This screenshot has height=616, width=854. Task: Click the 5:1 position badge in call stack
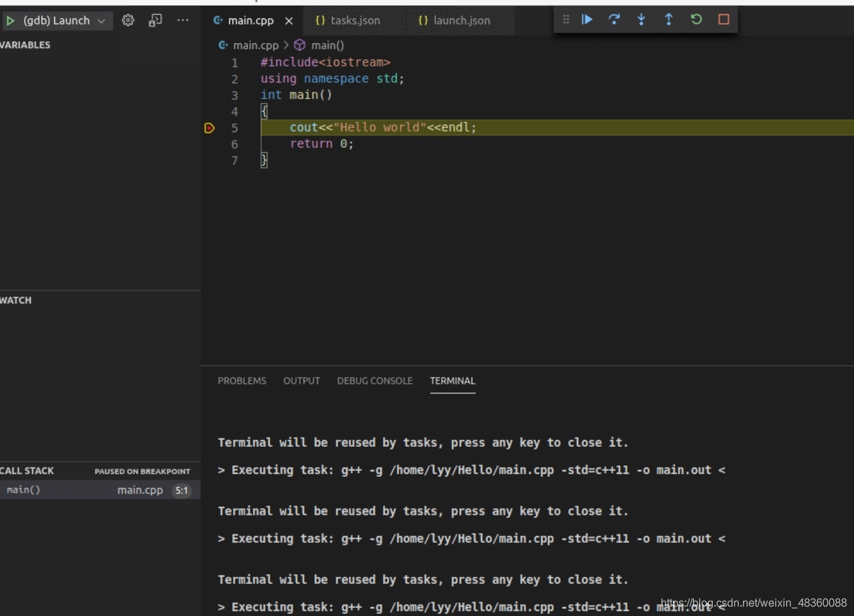pyautogui.click(x=182, y=490)
